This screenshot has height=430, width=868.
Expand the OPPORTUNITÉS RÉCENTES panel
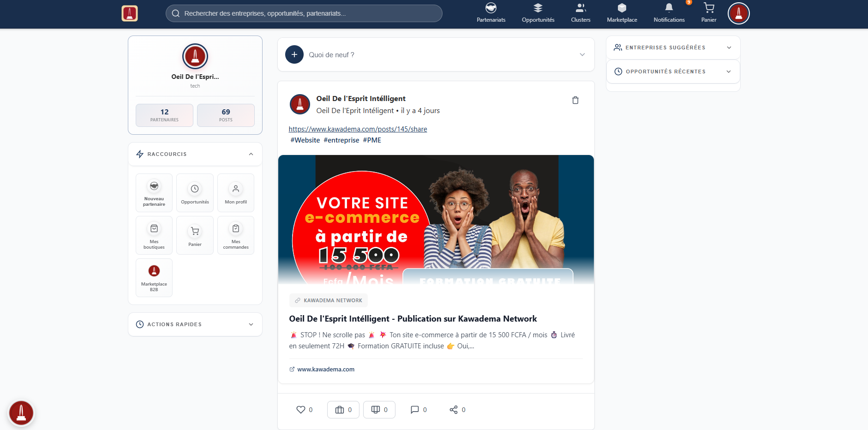coord(728,72)
